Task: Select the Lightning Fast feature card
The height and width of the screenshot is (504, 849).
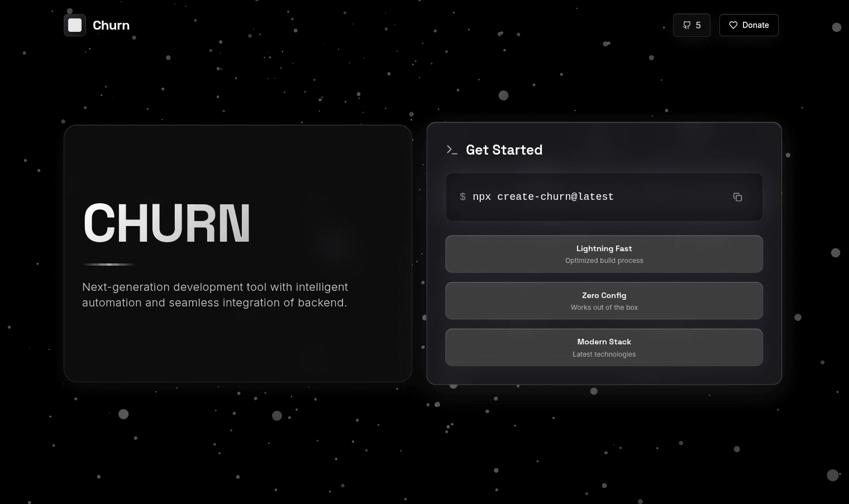Action: [x=604, y=254]
